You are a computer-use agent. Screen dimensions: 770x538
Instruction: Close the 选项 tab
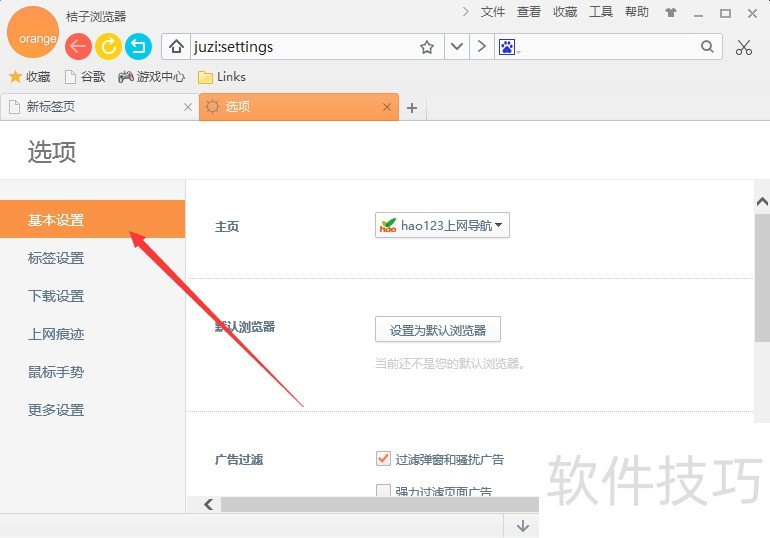tap(387, 107)
